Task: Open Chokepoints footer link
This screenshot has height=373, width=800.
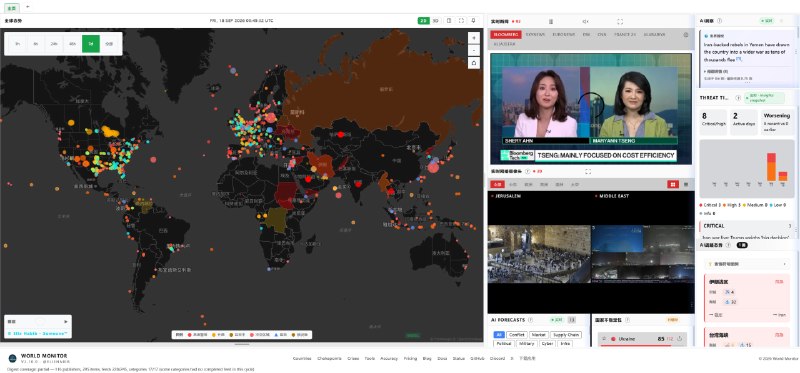Action: (329, 359)
